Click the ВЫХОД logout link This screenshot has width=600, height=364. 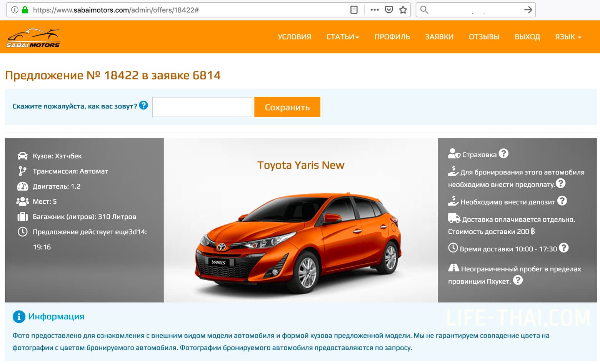click(x=527, y=37)
